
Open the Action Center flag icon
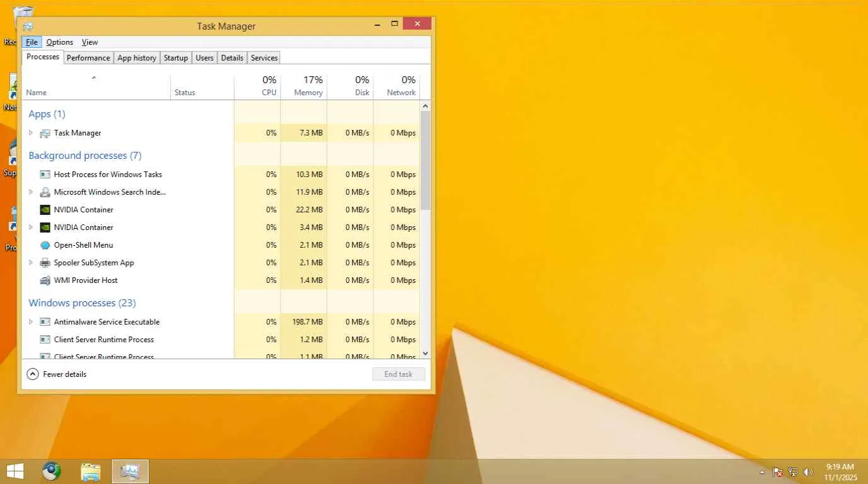click(778, 472)
